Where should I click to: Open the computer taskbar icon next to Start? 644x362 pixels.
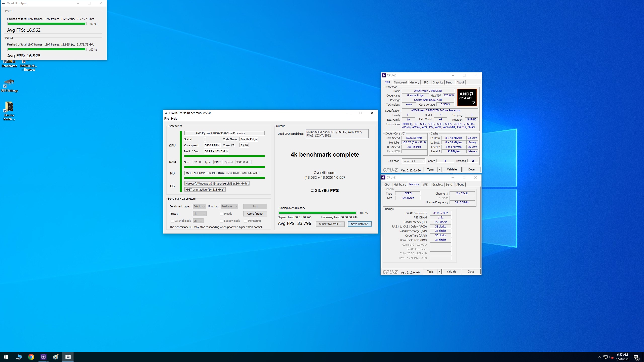[x=19, y=357]
